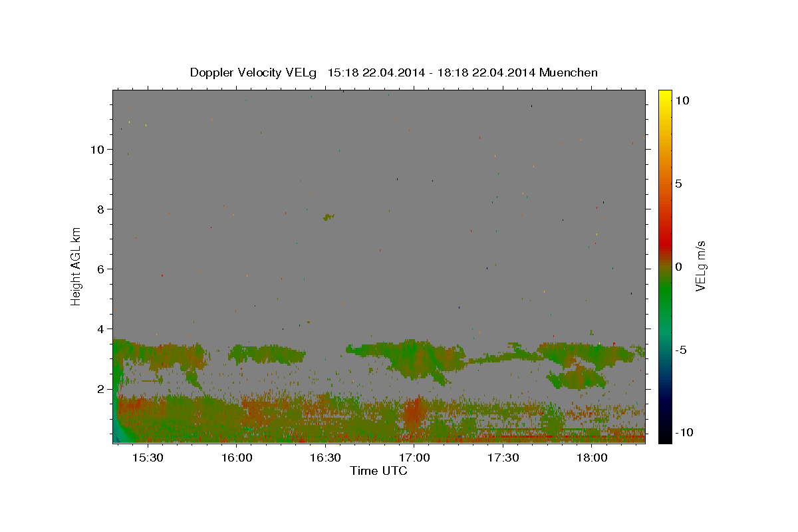Click the height tick label 8

(x=100, y=209)
